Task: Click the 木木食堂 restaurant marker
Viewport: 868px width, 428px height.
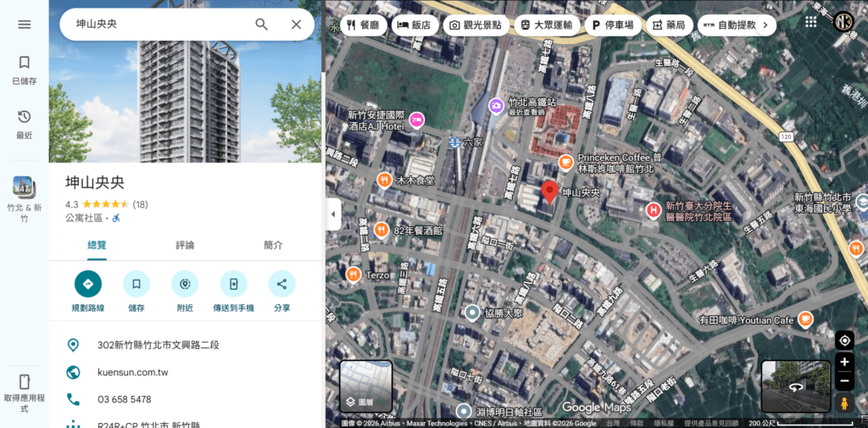Action: [383, 180]
